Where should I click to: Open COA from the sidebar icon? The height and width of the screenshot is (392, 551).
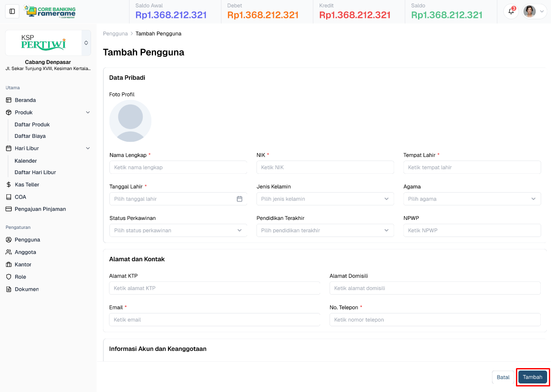click(x=9, y=197)
